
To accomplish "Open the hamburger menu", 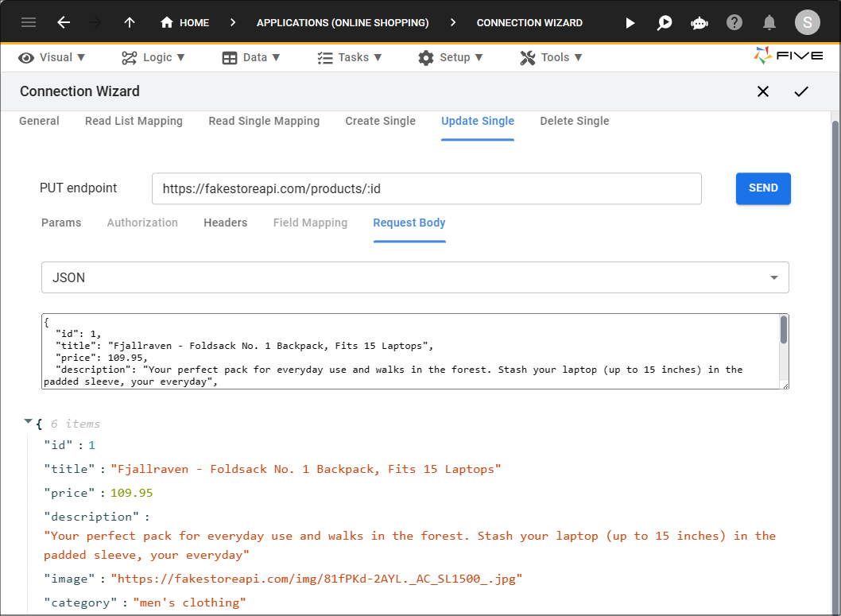I will [x=29, y=22].
